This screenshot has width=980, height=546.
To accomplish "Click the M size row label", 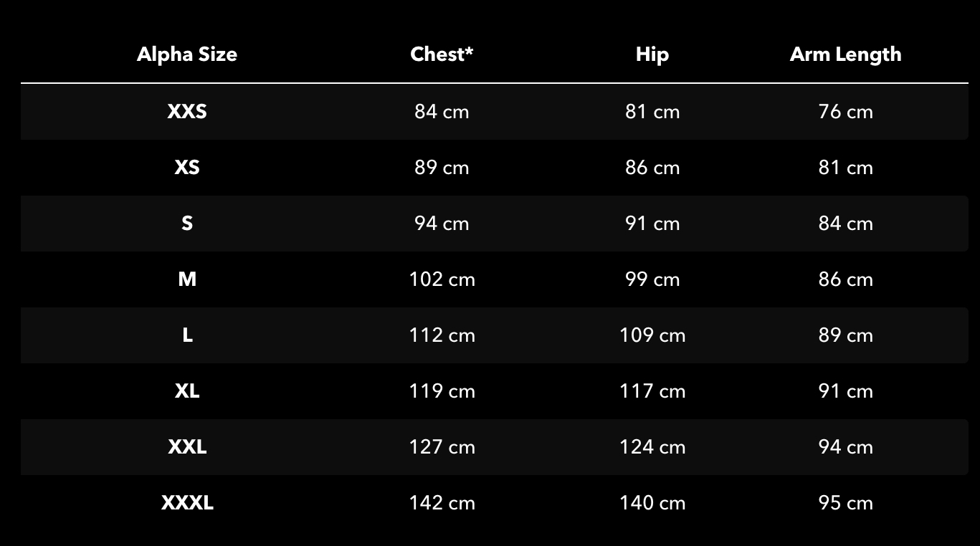I will (187, 279).
